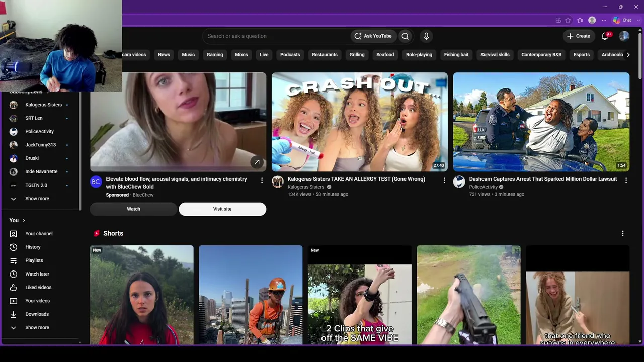Select the Seafood chip
Screen dimensions: 644x362
[x=385, y=55]
